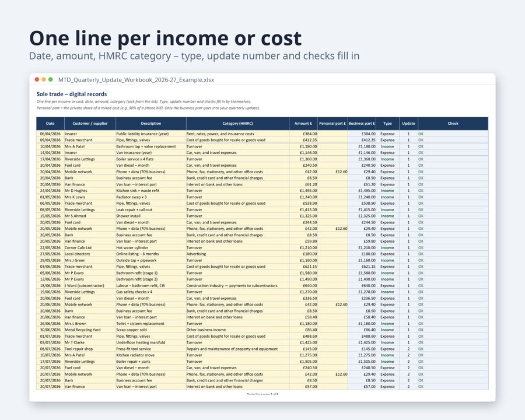525x420 pixels.
Task: Select the £1,495.00 value in the Amount column
Action: coord(303,191)
